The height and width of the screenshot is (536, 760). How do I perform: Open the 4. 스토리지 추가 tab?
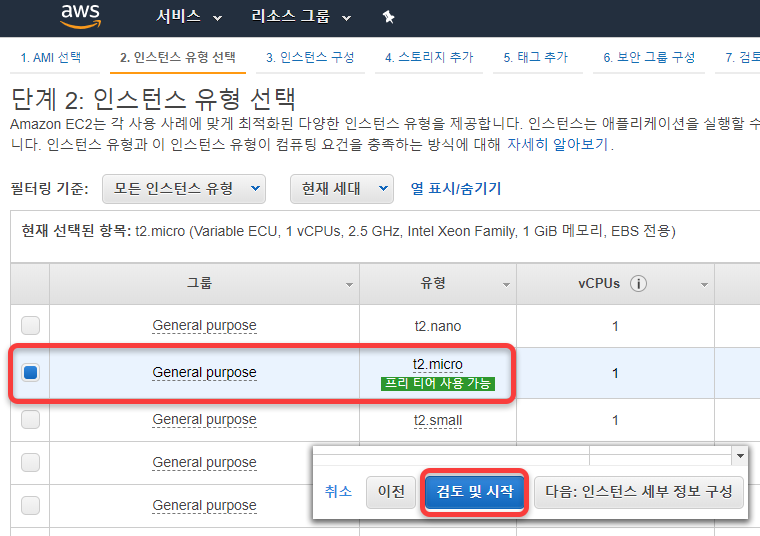[429, 58]
